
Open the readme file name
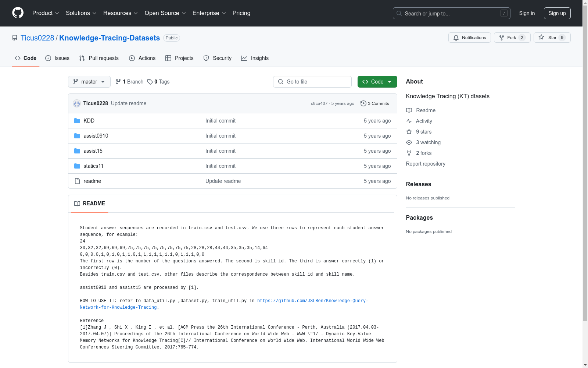pyautogui.click(x=92, y=181)
